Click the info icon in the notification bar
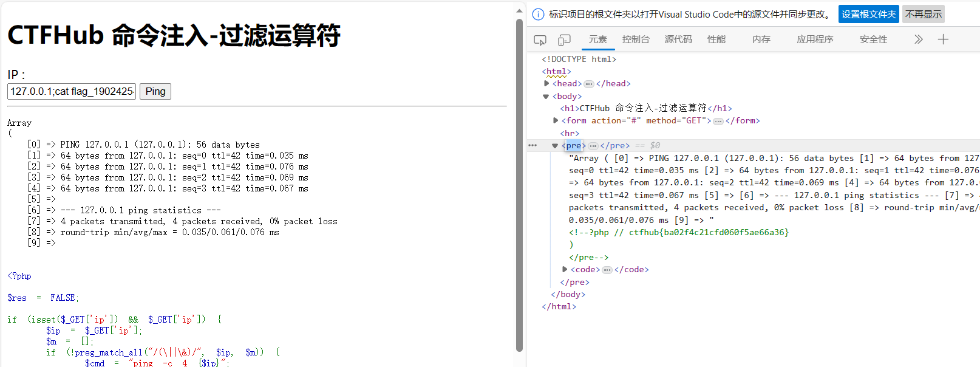 pyautogui.click(x=538, y=15)
